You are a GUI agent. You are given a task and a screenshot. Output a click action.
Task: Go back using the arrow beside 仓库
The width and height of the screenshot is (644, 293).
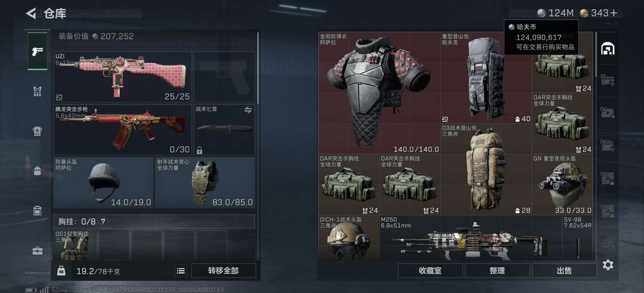[31, 13]
